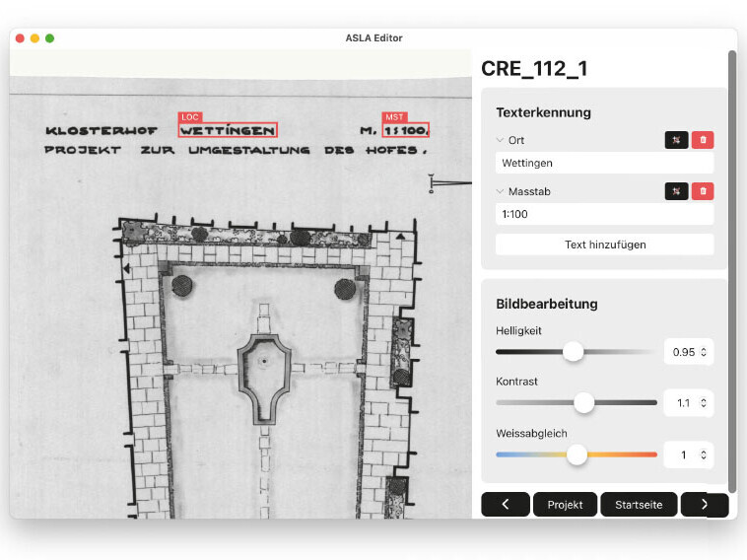The height and width of the screenshot is (560, 747).
Task: Click the Masstab input field showing 1:100
Action: pos(604,214)
